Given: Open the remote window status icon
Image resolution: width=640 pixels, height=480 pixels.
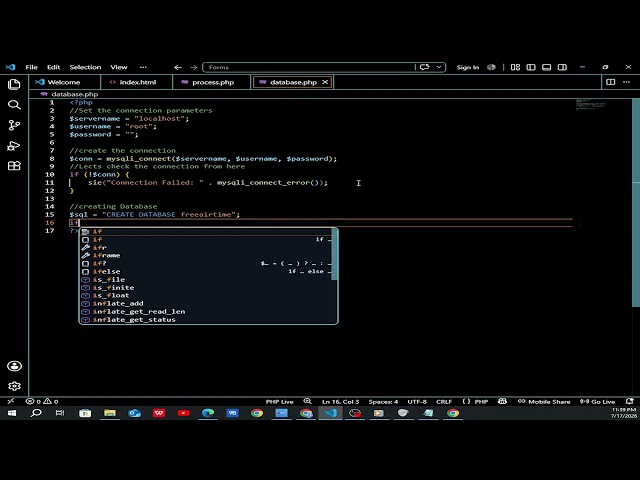Looking at the screenshot, I should [x=11, y=401].
